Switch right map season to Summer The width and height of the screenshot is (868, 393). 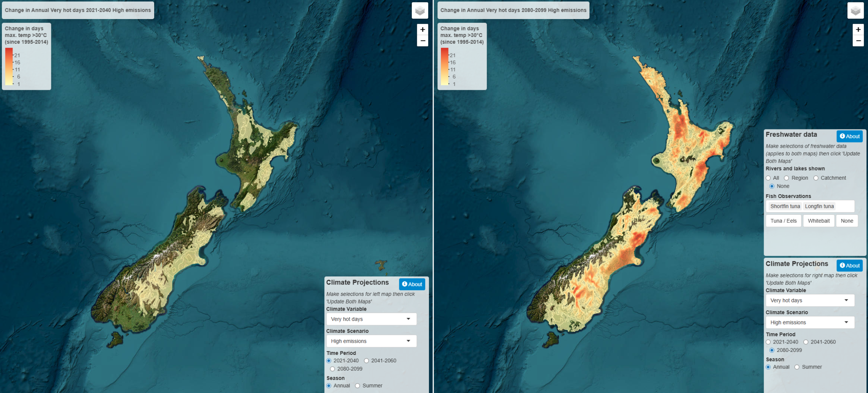[798, 367]
